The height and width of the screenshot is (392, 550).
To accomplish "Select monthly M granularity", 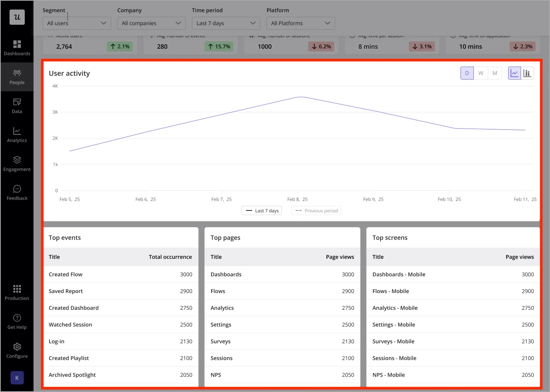I will [x=495, y=73].
